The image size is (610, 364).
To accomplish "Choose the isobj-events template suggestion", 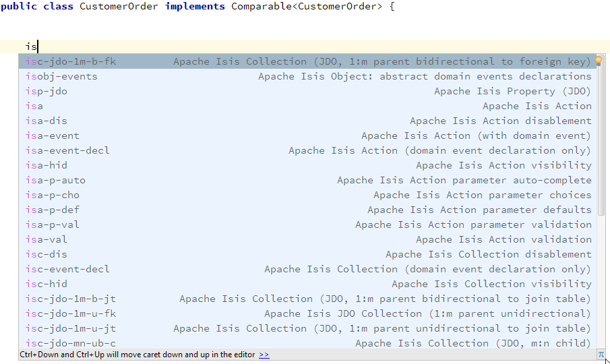I will coord(61,76).
